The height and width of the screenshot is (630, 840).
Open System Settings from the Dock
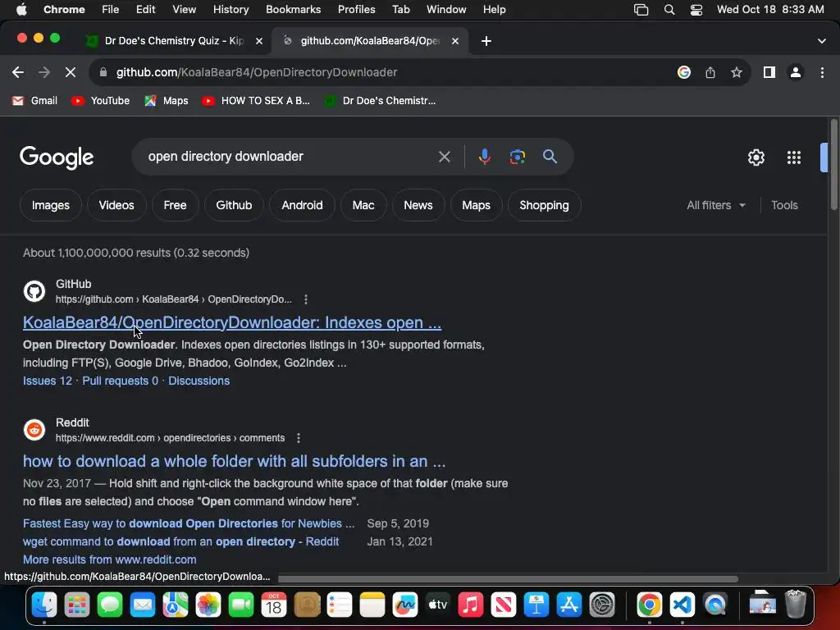602,605
